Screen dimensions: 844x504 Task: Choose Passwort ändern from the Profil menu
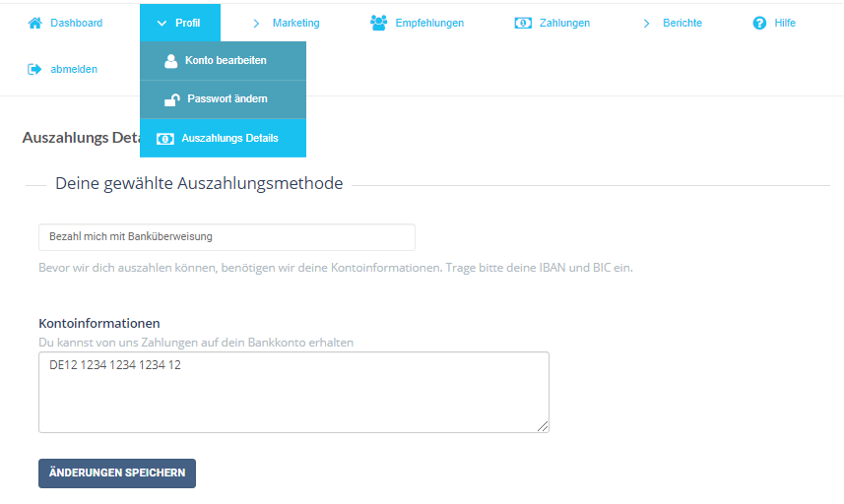223,99
